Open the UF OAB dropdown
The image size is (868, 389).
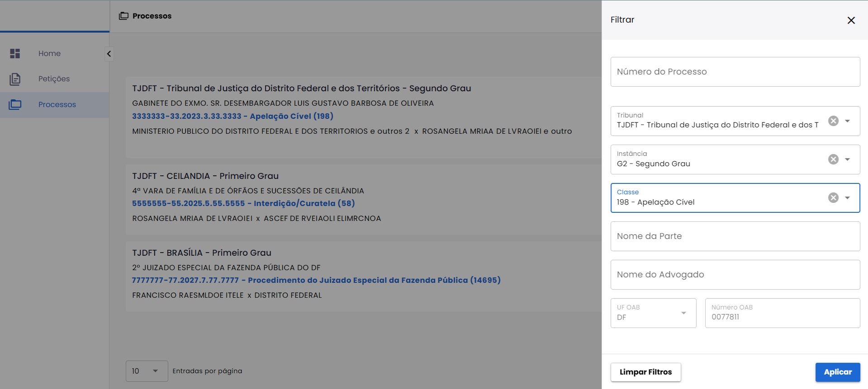[x=653, y=313]
